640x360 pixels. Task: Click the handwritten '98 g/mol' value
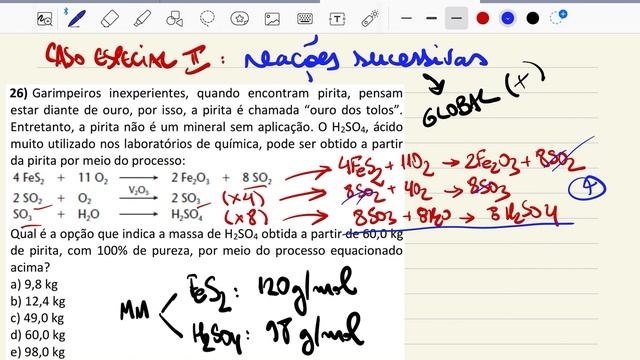pyautogui.click(x=313, y=335)
